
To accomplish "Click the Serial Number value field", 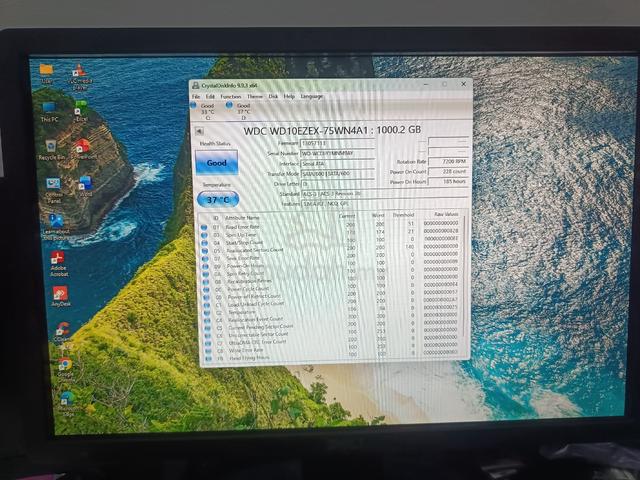I will [337, 153].
